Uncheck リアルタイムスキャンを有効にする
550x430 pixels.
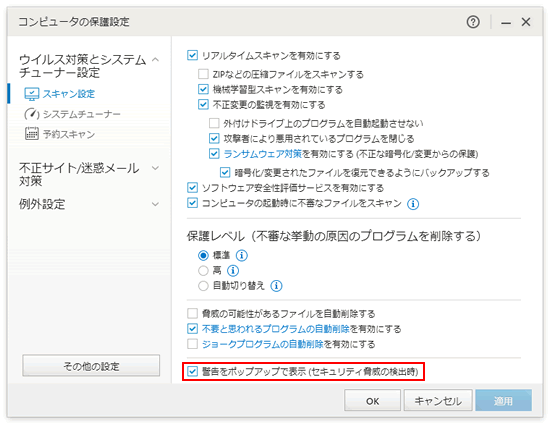tap(192, 55)
